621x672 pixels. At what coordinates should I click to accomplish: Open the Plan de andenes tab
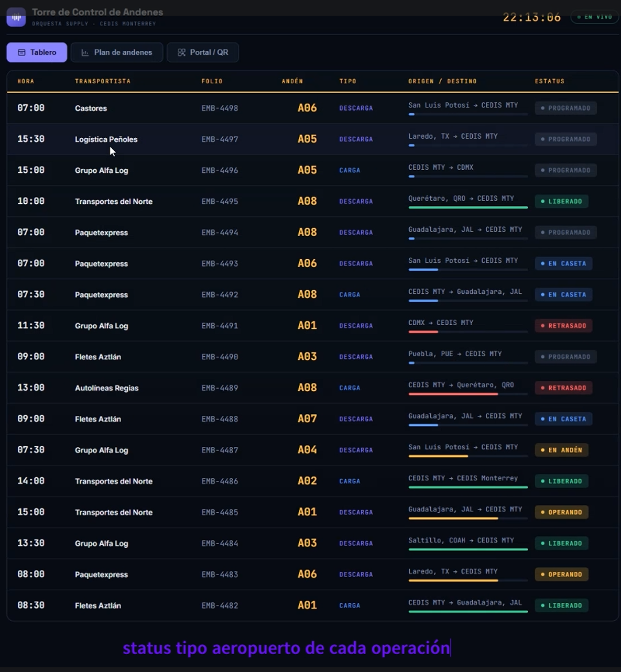point(117,52)
